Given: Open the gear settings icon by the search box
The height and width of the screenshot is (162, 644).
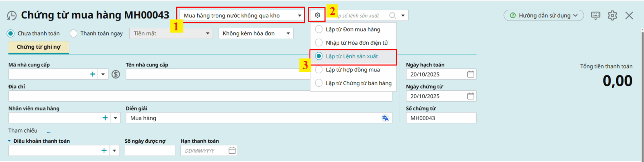Looking at the screenshot, I should pos(317,15).
